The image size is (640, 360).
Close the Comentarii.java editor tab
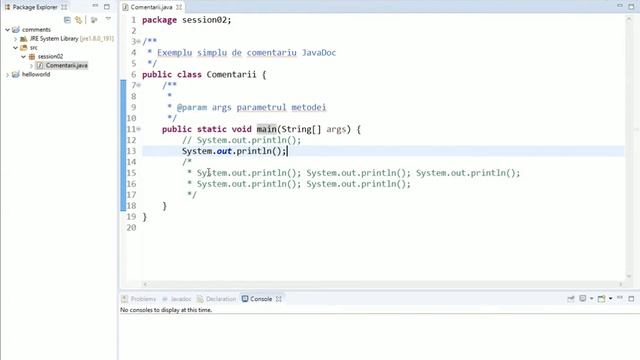[179, 7]
